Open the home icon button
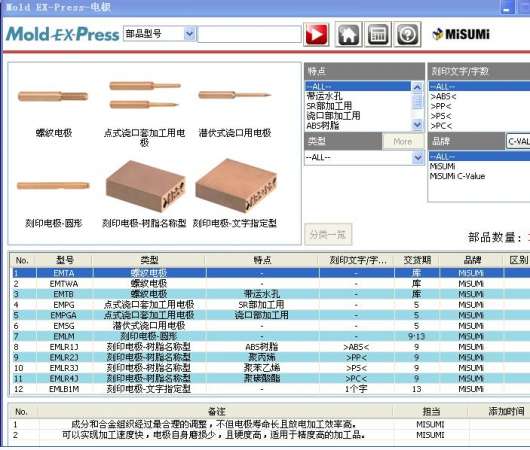Image resolution: width=530 pixels, height=450 pixels. click(348, 34)
